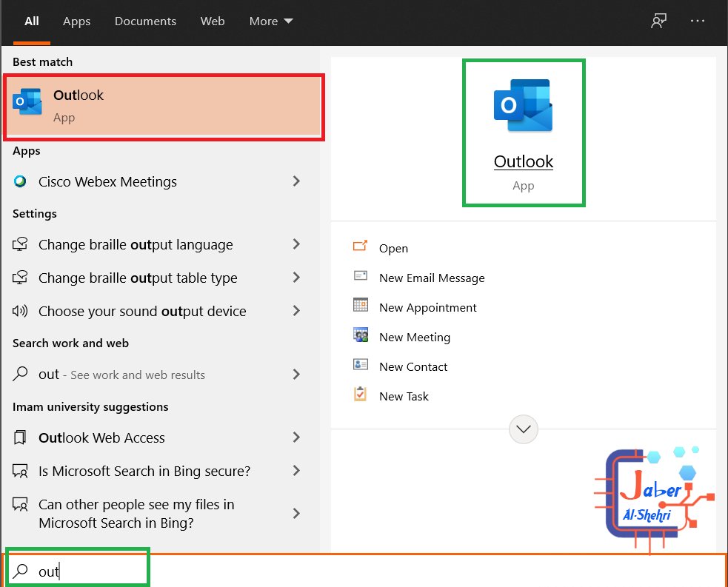The image size is (728, 587).
Task: Click the Outlook Web Access bookmark icon
Action: coord(20,437)
